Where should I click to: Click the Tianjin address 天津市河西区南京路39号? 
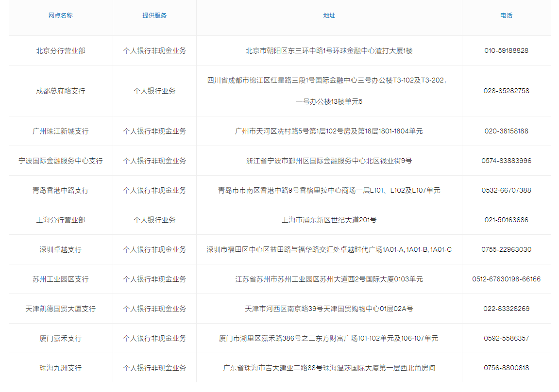329,309
